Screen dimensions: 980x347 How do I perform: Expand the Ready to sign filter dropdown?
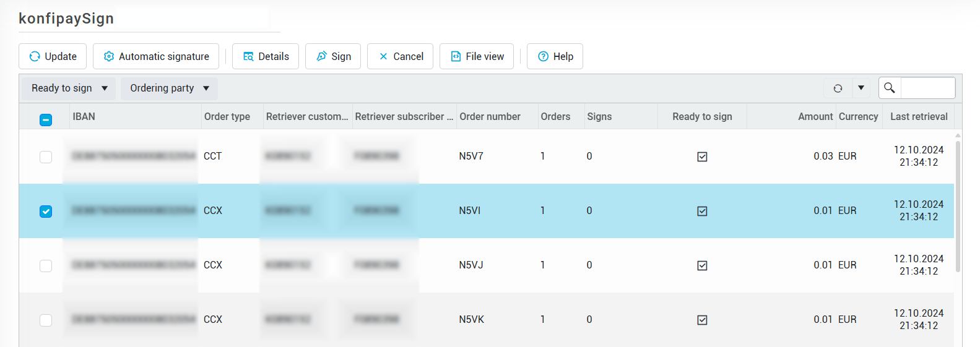coord(69,88)
